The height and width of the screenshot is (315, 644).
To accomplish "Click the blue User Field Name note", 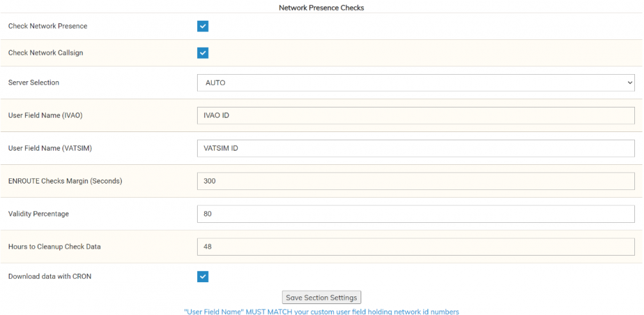I will pyautogui.click(x=321, y=311).
